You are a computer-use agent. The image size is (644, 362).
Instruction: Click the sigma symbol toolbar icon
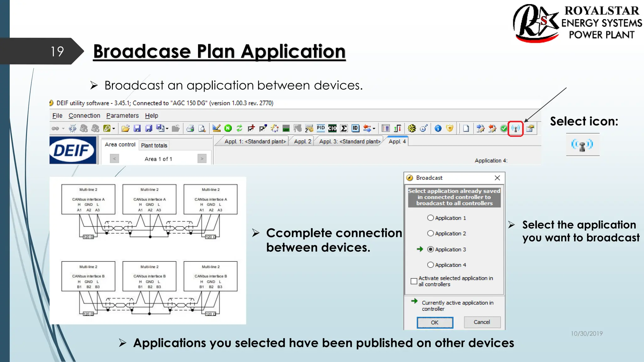pyautogui.click(x=344, y=128)
